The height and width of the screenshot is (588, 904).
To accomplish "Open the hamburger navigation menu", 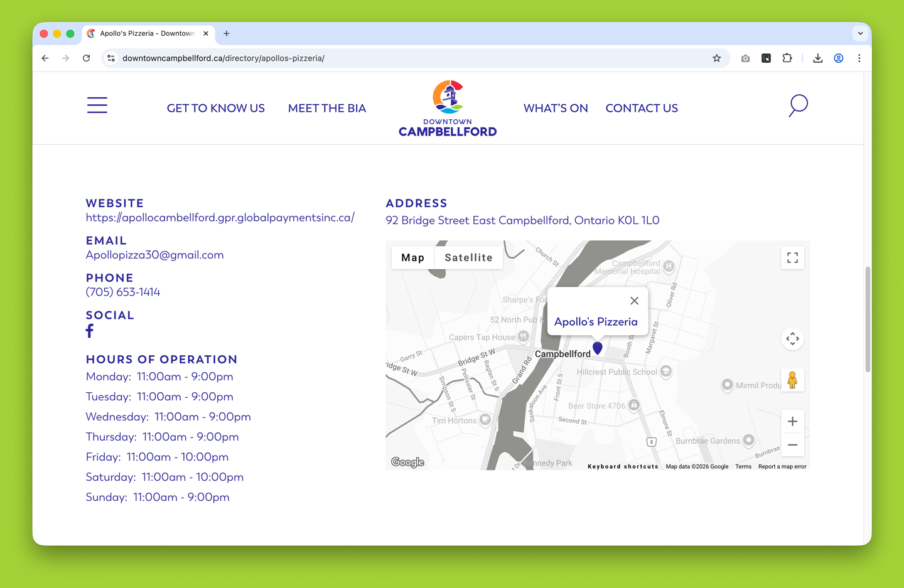I will click(97, 105).
